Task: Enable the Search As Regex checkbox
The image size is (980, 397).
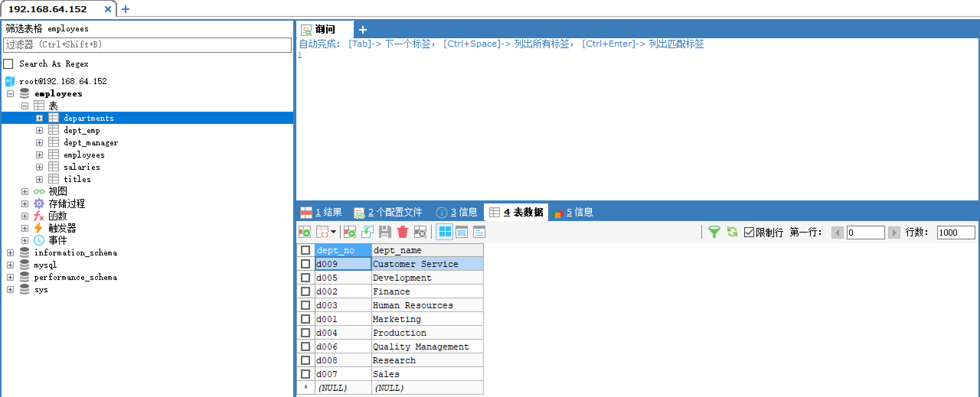Action: tap(8, 64)
